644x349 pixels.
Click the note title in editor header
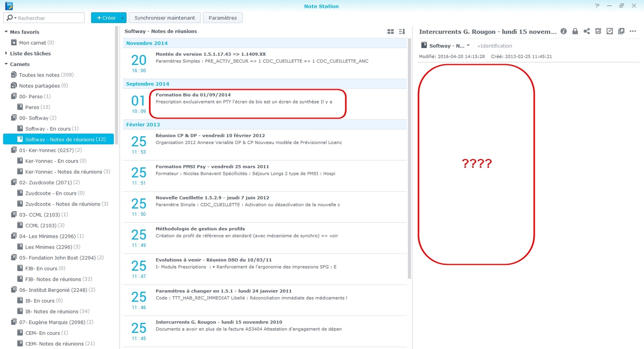tap(487, 31)
